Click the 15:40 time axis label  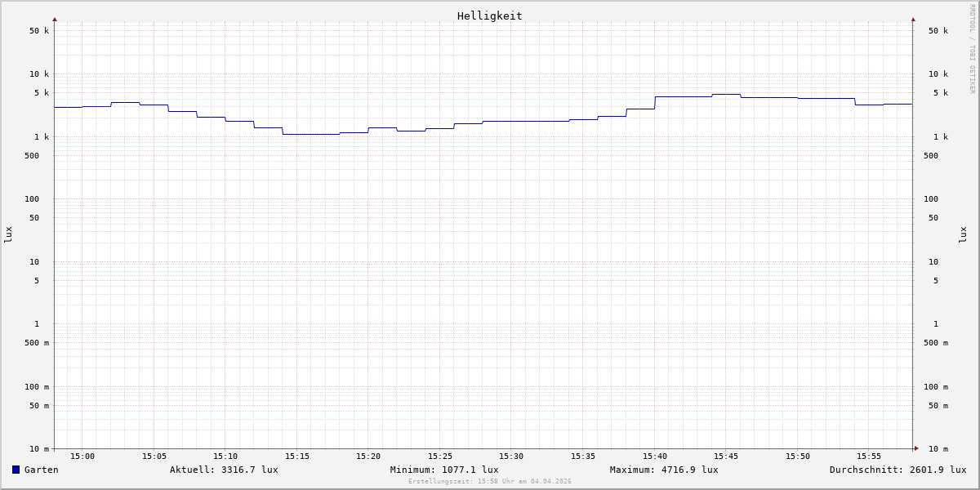coord(654,457)
